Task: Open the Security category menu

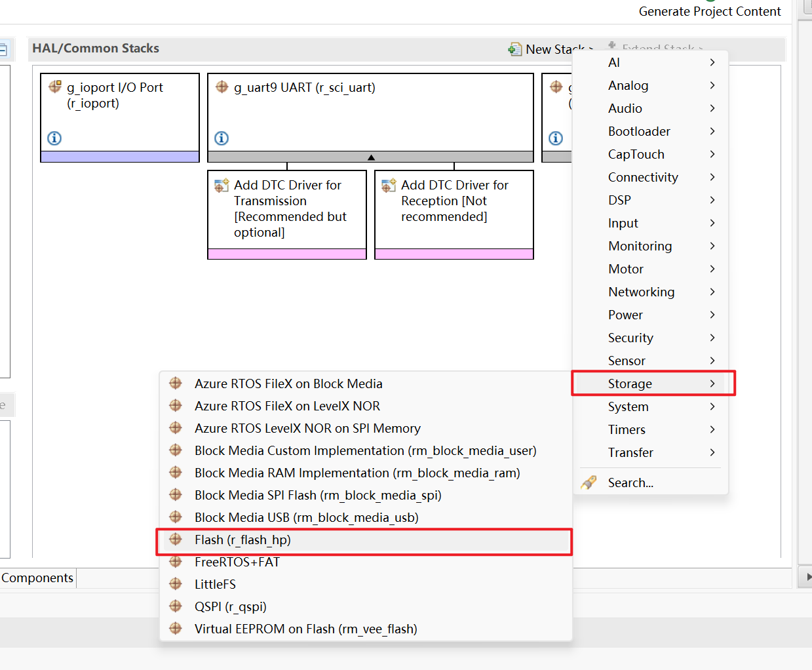Action: pos(650,338)
